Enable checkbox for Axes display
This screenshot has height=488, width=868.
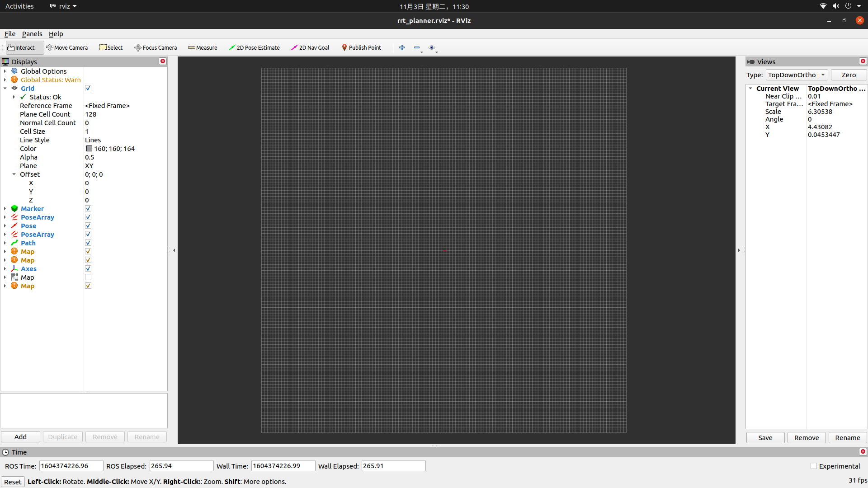click(88, 268)
